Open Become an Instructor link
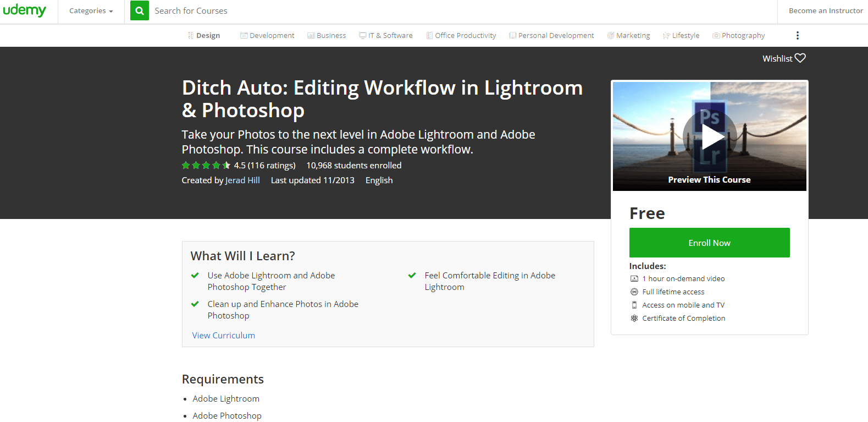868x422 pixels. 826,11
